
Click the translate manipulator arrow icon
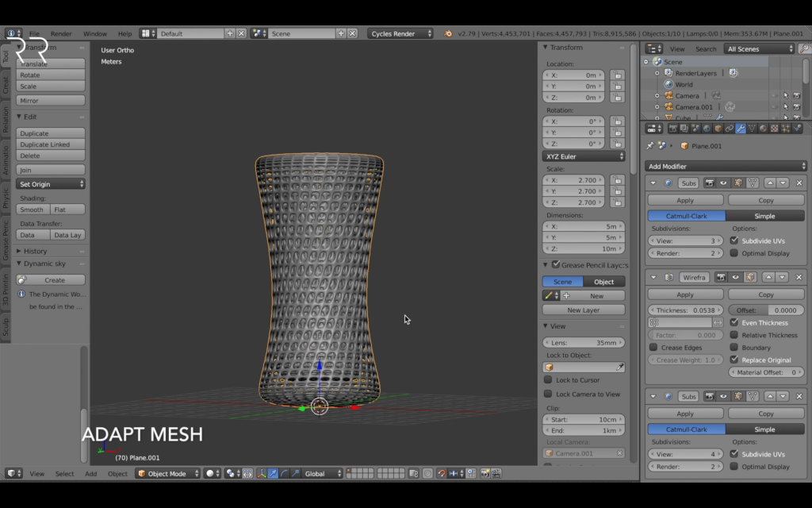coord(273,473)
